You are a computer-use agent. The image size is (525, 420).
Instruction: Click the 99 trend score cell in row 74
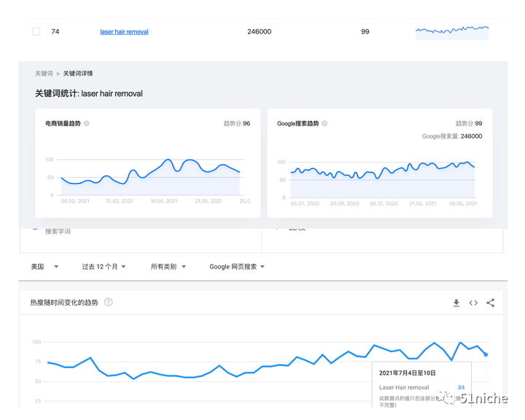365,31
